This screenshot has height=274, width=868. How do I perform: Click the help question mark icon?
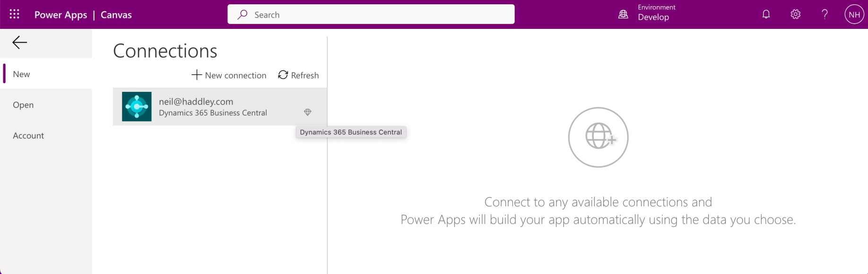pyautogui.click(x=825, y=14)
